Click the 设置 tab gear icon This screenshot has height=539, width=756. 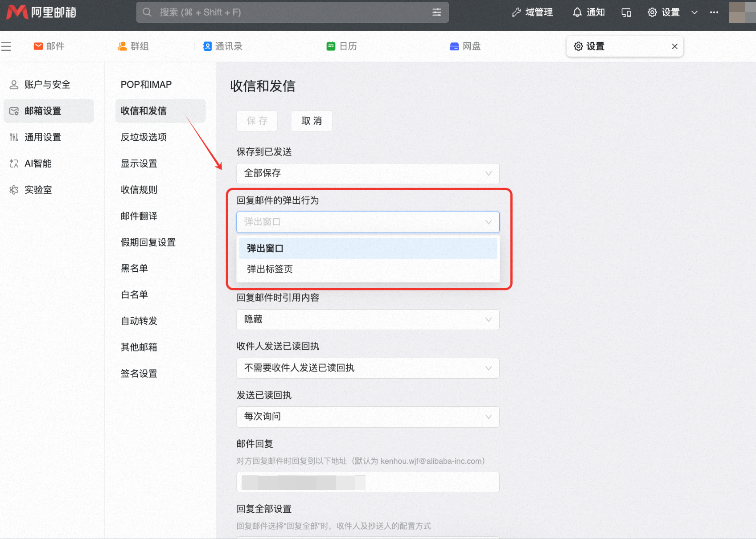(579, 46)
